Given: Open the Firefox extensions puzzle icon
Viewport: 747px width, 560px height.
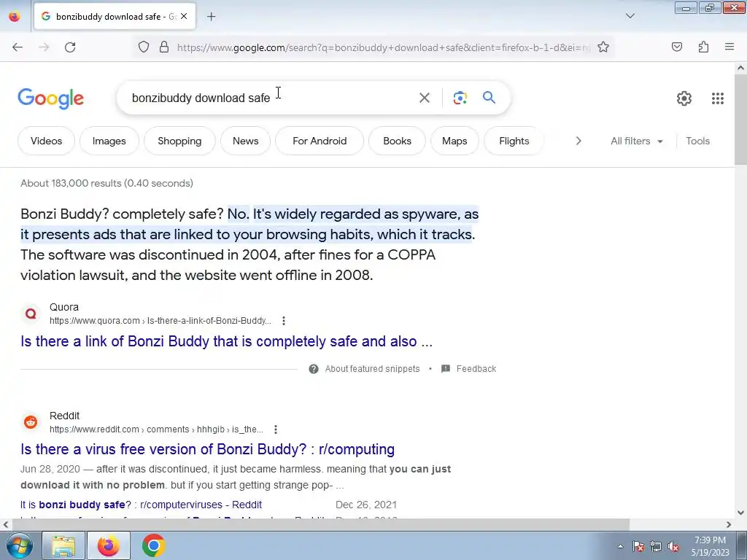Looking at the screenshot, I should click(703, 47).
